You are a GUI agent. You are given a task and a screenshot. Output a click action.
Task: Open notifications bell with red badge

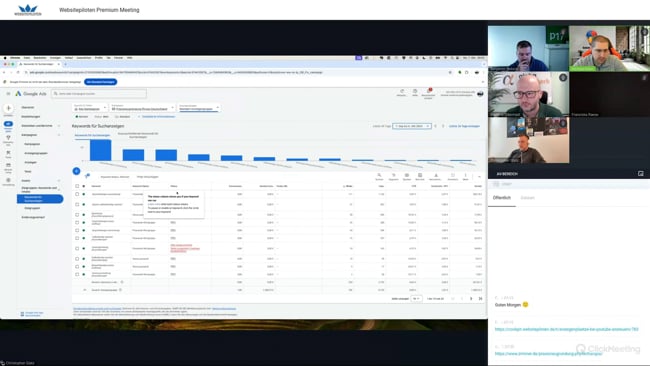(x=429, y=91)
